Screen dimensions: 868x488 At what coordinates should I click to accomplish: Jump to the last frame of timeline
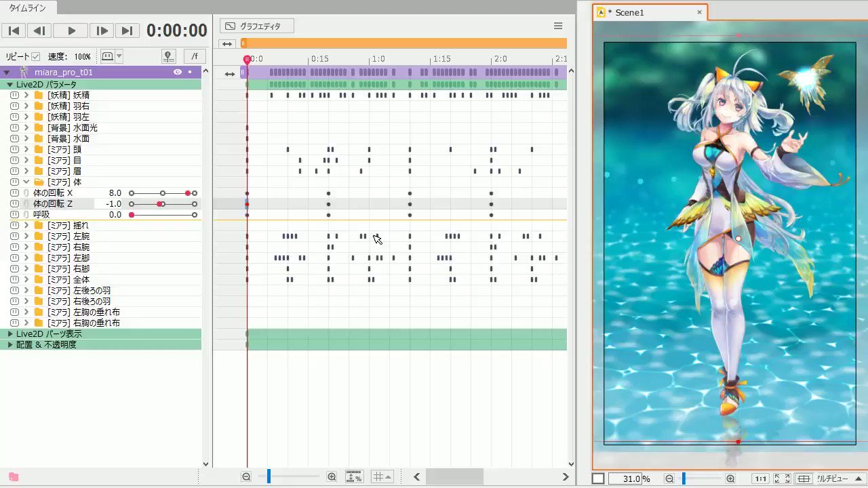[127, 30]
